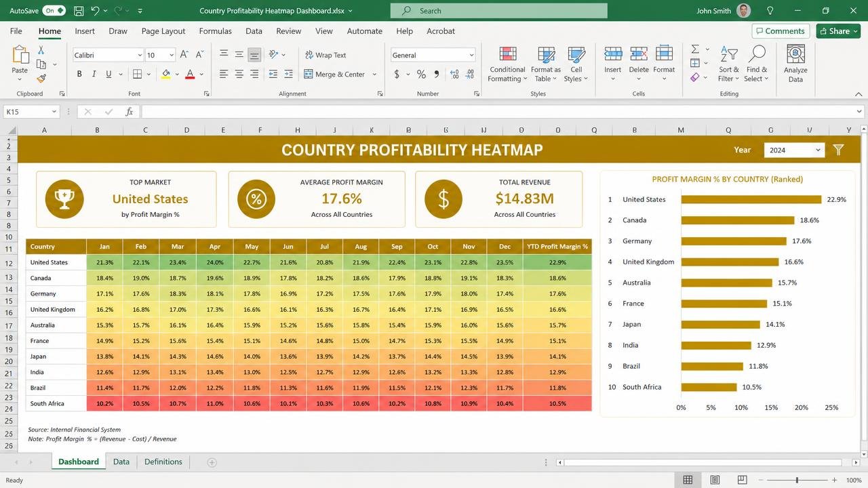Click Decrease Decimal icon
This screenshot has width=868, height=488.
470,74
